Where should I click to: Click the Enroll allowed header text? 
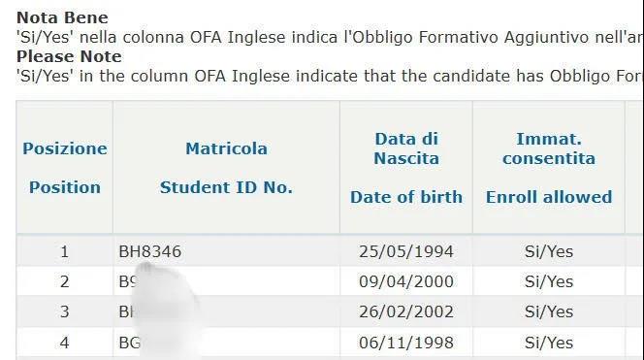pyautogui.click(x=549, y=197)
